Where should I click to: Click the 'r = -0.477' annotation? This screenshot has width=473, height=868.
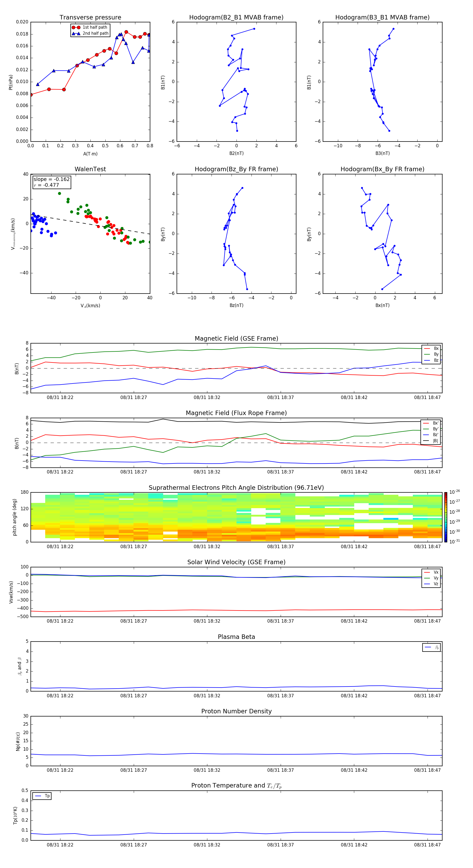(46, 185)
